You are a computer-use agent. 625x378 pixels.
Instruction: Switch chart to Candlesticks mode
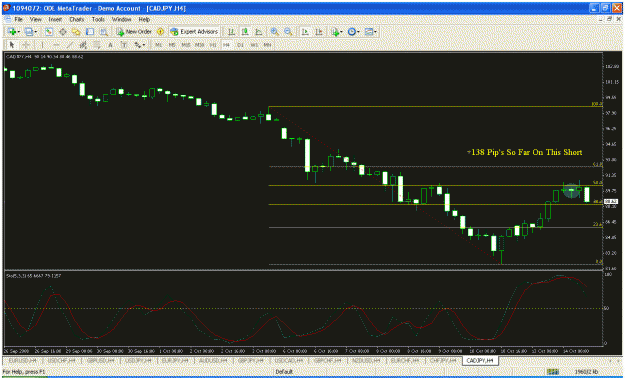(245, 32)
